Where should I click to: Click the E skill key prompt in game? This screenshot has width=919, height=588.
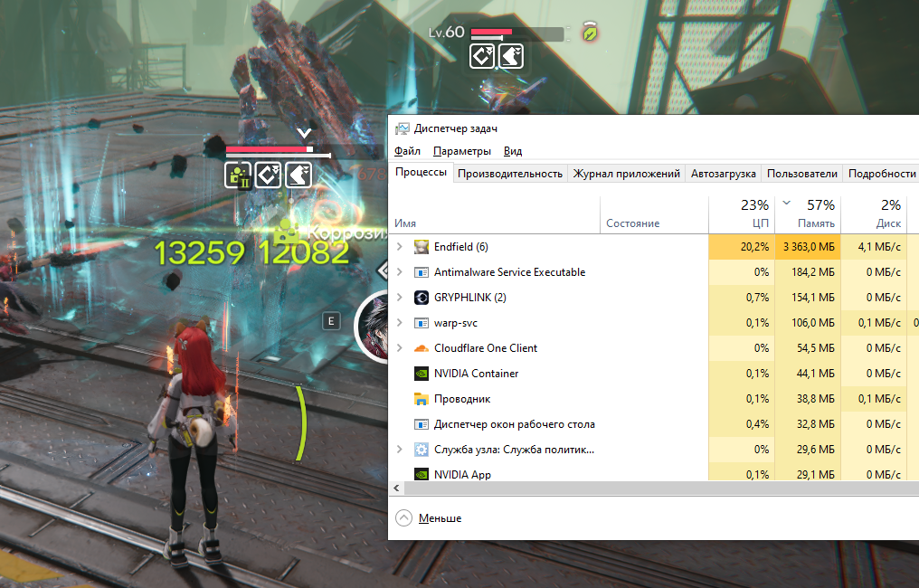click(x=331, y=320)
